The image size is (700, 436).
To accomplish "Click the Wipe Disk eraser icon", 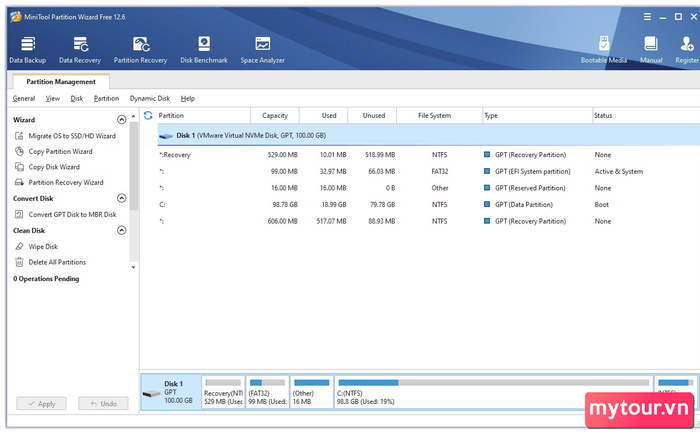I will click(19, 247).
